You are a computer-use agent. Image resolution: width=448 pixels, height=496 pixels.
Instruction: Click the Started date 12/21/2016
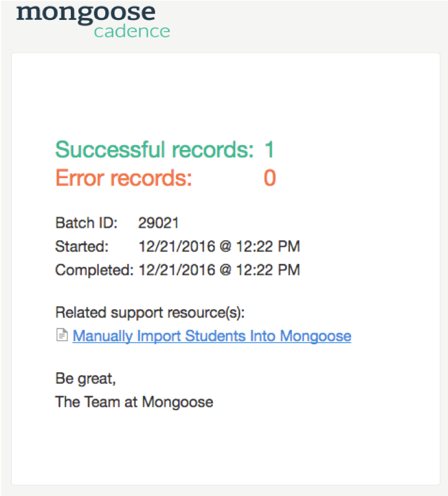[177, 246]
